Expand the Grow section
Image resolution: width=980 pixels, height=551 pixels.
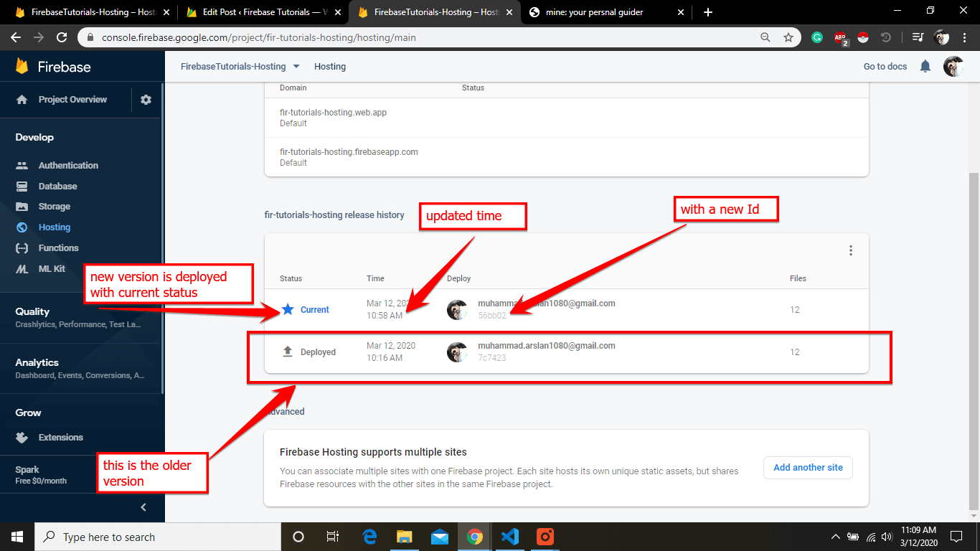tap(29, 413)
